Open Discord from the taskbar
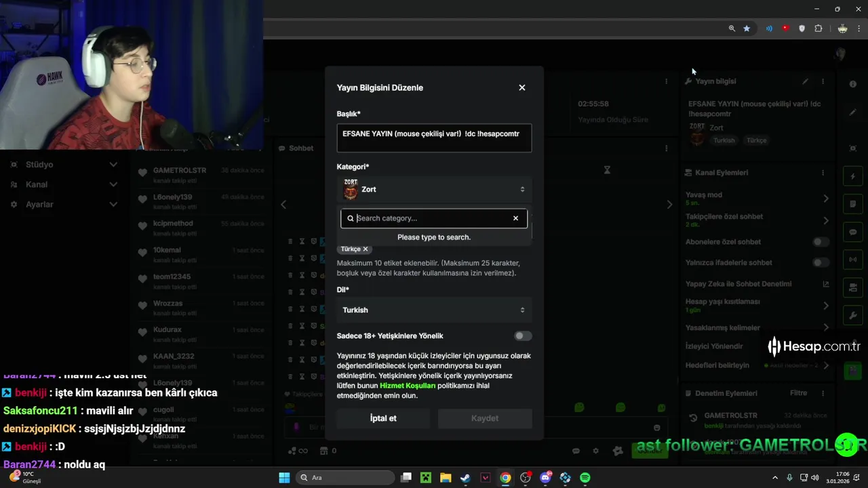The height and width of the screenshot is (488, 868). (546, 478)
